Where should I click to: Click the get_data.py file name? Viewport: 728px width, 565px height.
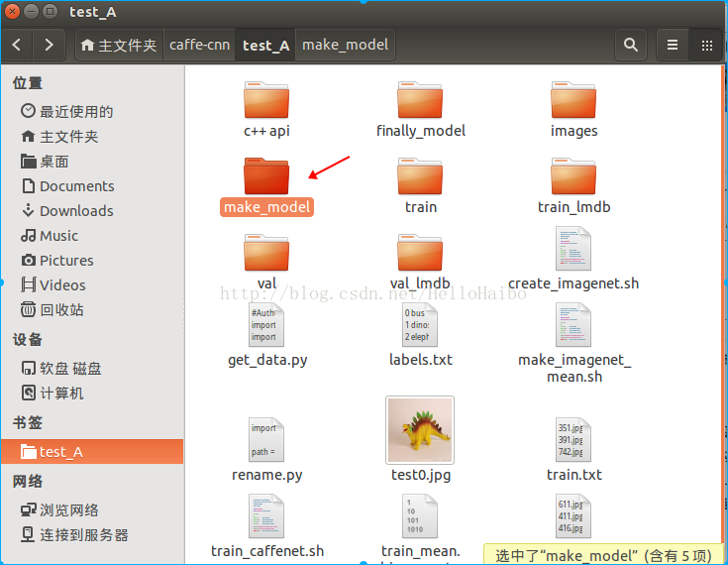(x=267, y=360)
